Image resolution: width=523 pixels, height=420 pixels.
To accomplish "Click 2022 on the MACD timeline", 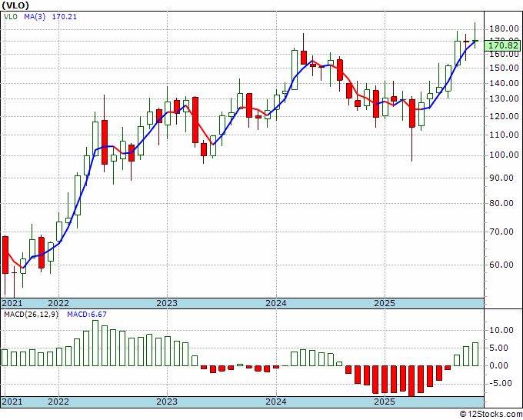I will click(58, 402).
